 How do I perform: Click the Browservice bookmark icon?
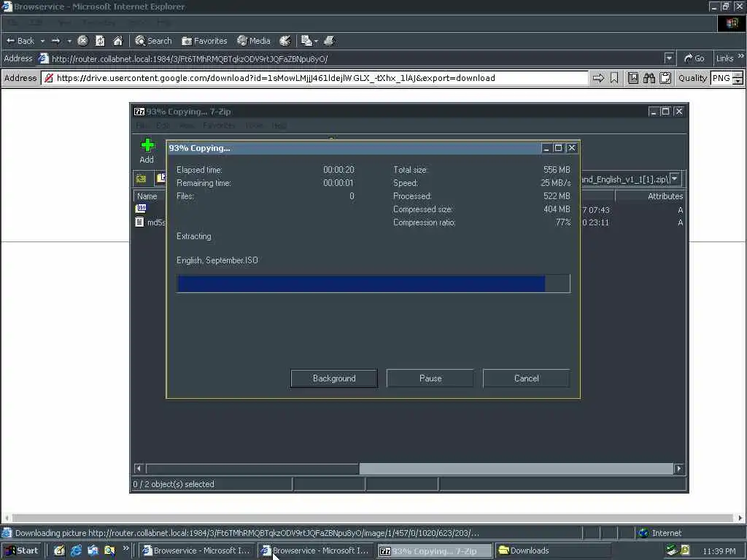pos(614,78)
